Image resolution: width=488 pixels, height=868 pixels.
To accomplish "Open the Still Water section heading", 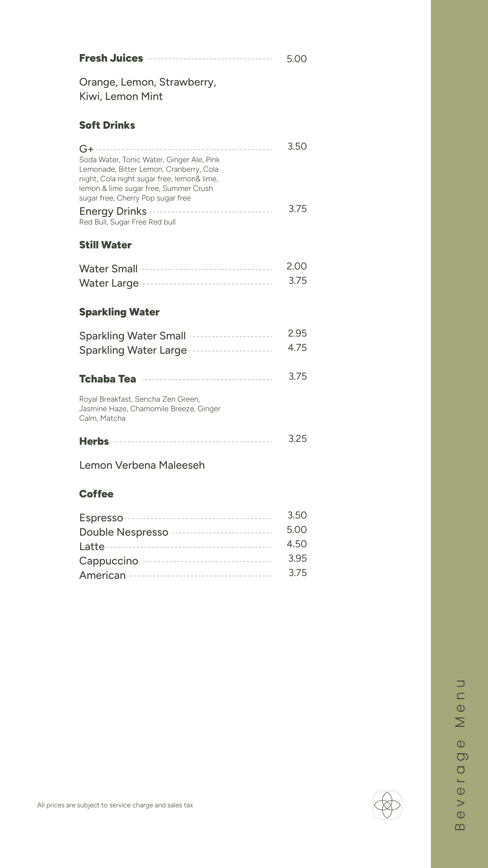I will tap(105, 245).
